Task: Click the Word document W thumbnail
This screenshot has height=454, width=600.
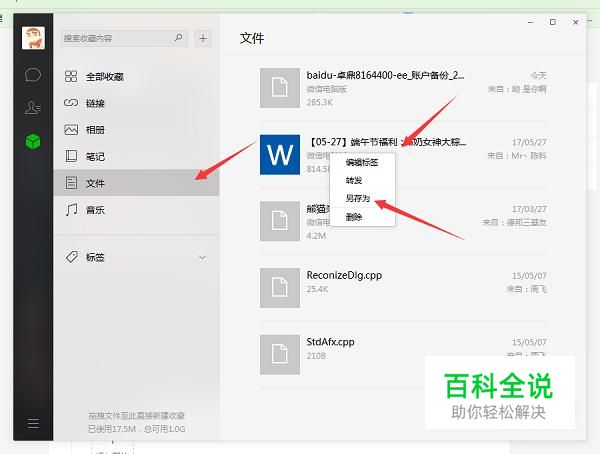Action: click(x=280, y=155)
